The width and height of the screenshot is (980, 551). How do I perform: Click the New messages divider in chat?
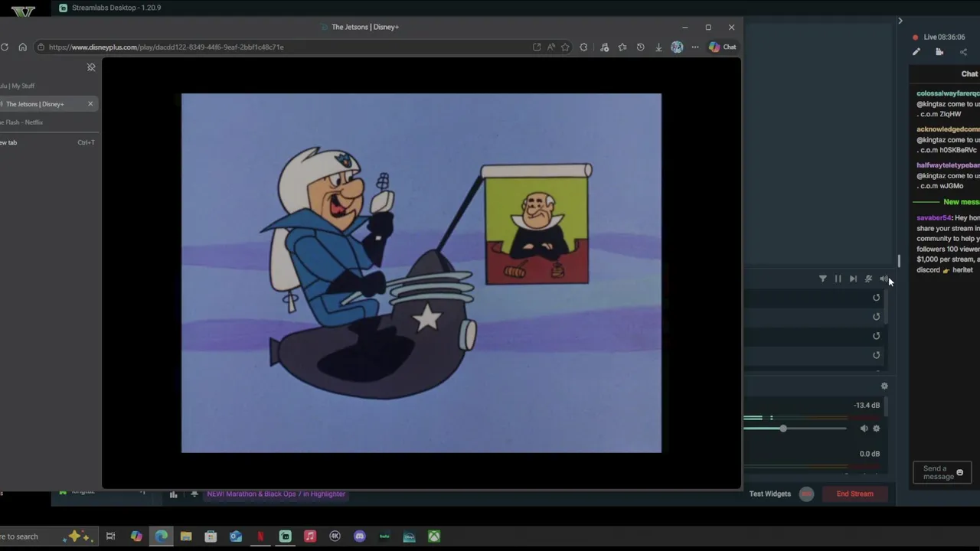tap(946, 202)
